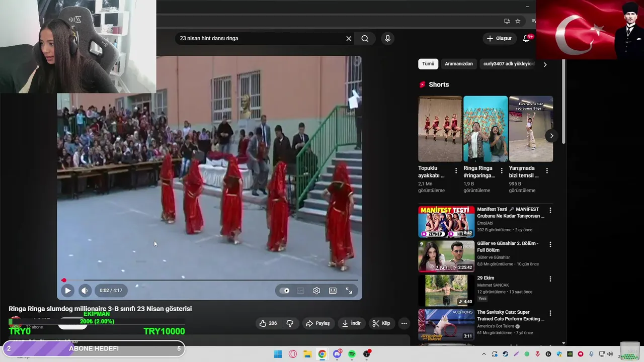Expand hidden system tray icons chevron
The height and width of the screenshot is (362, 644).
[x=484, y=354]
